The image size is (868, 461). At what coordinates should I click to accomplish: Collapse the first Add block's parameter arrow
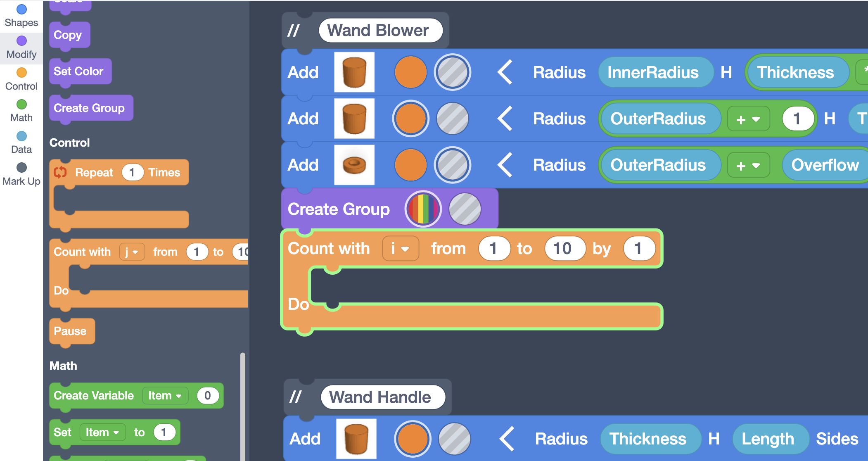click(x=505, y=72)
